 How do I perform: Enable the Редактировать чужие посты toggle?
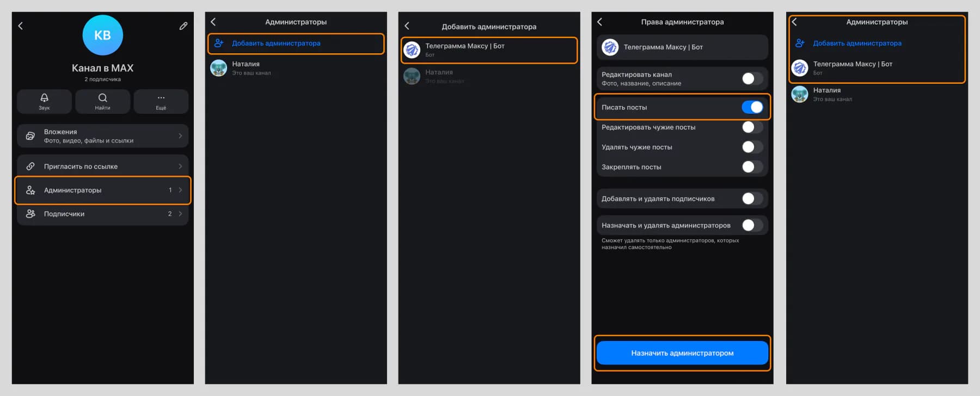pyautogui.click(x=752, y=127)
